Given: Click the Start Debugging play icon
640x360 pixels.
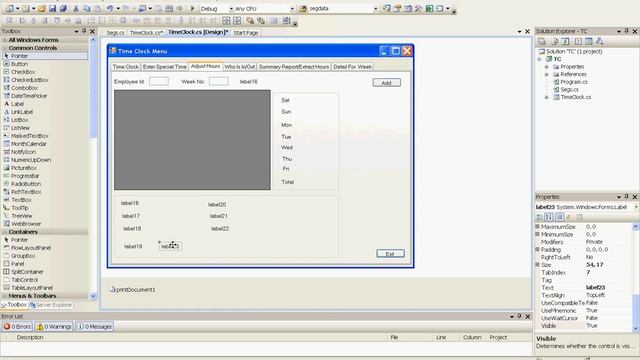Looking at the screenshot, I should pyautogui.click(x=193, y=8).
